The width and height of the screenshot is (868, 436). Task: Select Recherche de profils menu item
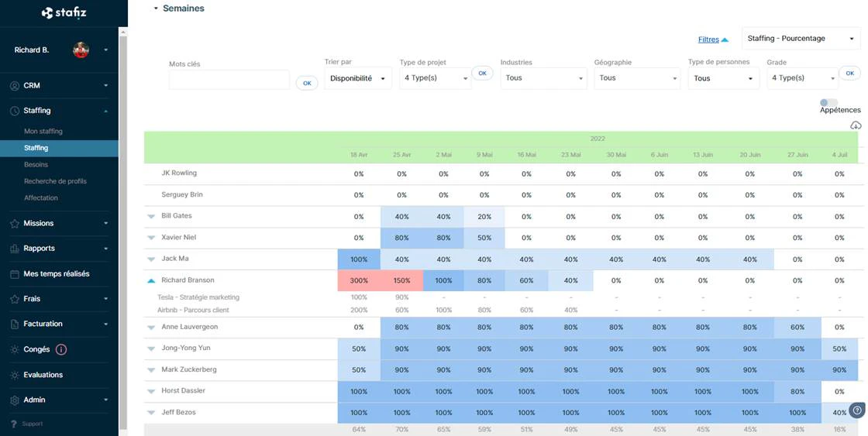[x=55, y=181]
